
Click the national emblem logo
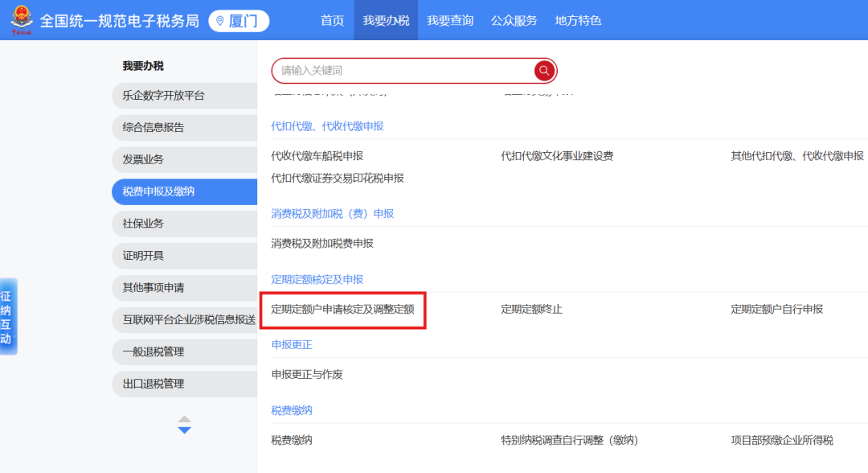[22, 20]
